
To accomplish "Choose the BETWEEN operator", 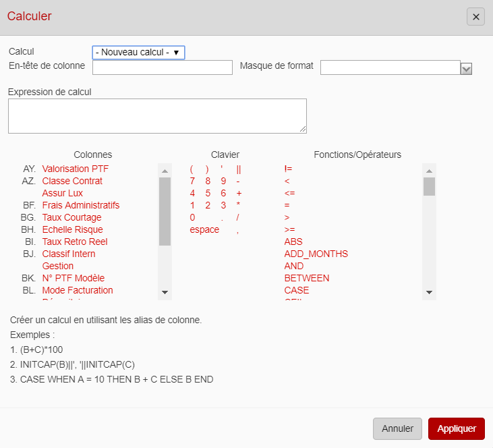I will 306,278.
